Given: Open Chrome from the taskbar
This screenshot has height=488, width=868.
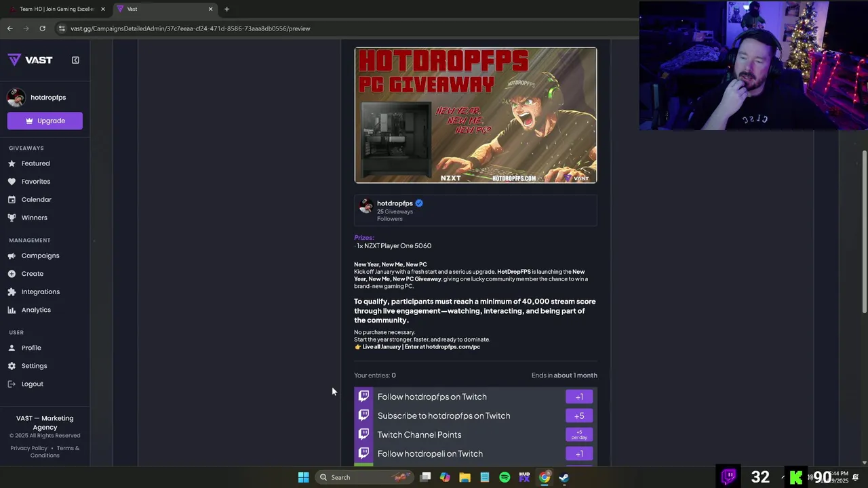Looking at the screenshot, I should click(x=545, y=477).
